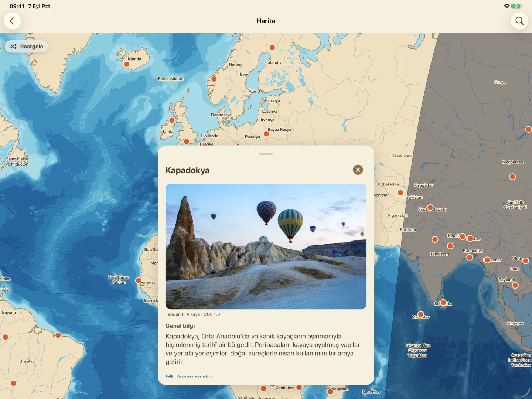The height and width of the screenshot is (399, 532).
Task: Close the Kapadokya info card
Action: click(358, 170)
